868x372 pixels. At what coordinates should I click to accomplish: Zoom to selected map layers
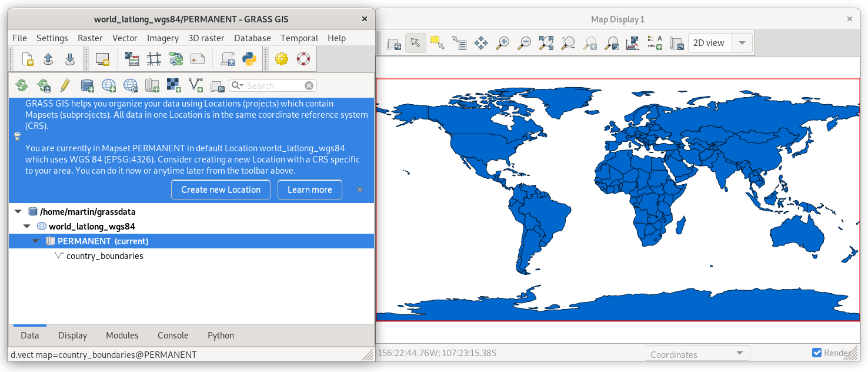click(x=546, y=43)
